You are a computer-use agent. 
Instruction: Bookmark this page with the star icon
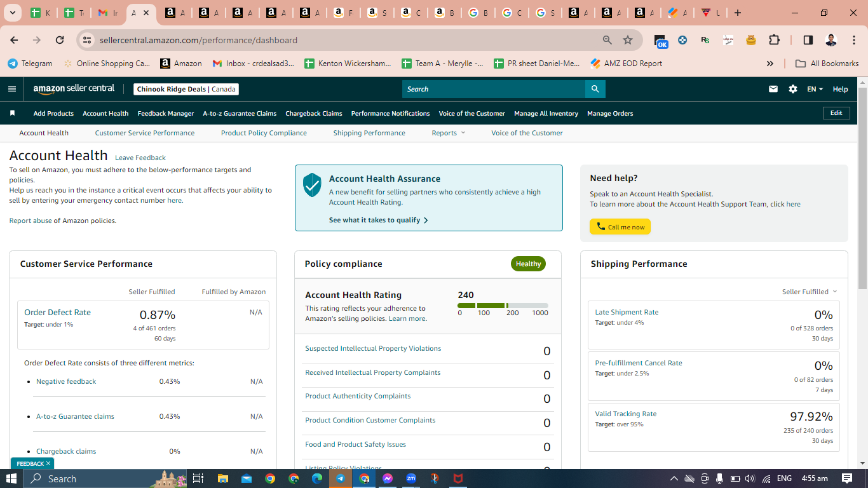pyautogui.click(x=628, y=40)
